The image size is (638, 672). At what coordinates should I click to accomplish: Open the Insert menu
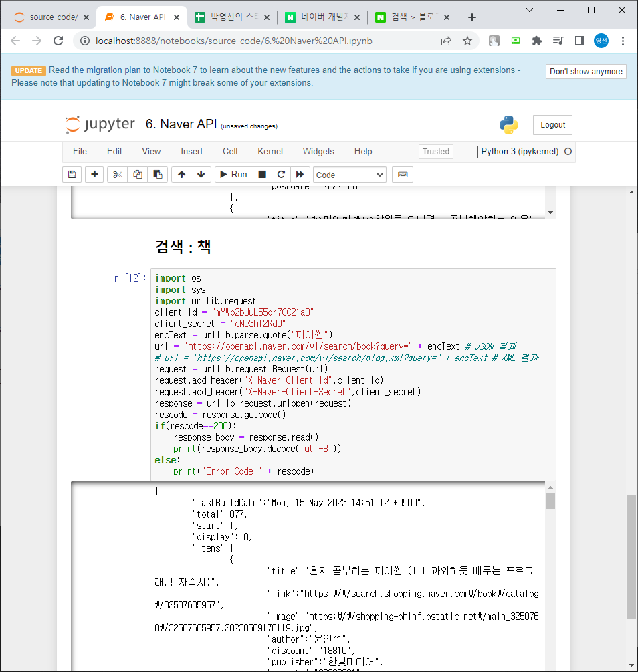[x=192, y=152]
